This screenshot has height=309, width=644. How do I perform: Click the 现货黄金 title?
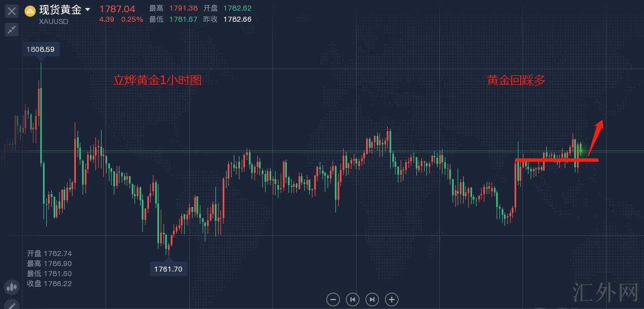pos(60,10)
